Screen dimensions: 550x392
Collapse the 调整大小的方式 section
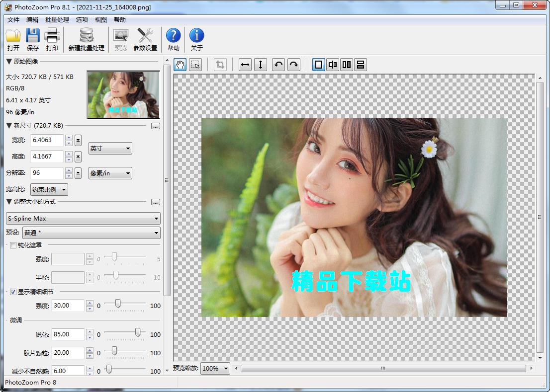click(9, 202)
